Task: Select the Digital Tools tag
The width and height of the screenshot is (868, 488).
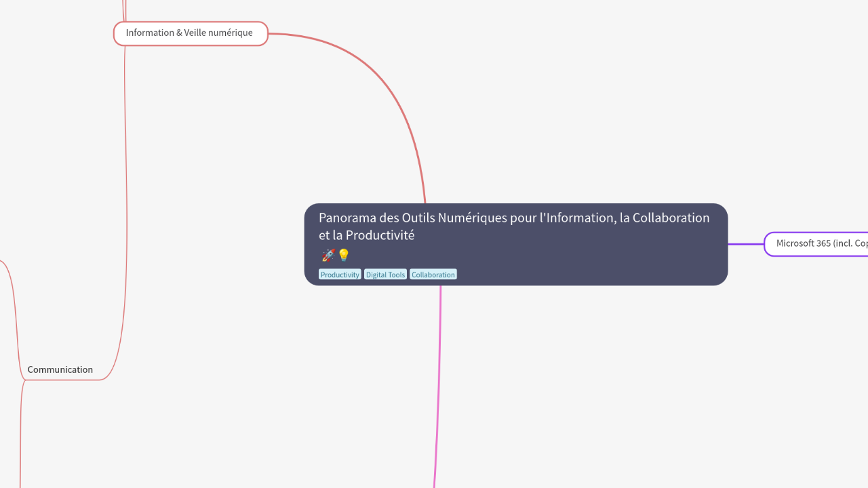Action: 385,274
